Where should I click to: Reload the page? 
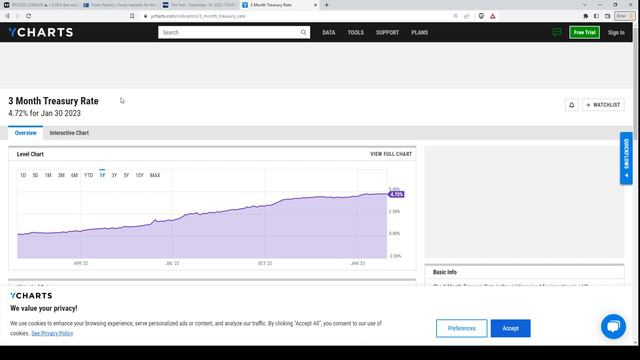point(29,16)
